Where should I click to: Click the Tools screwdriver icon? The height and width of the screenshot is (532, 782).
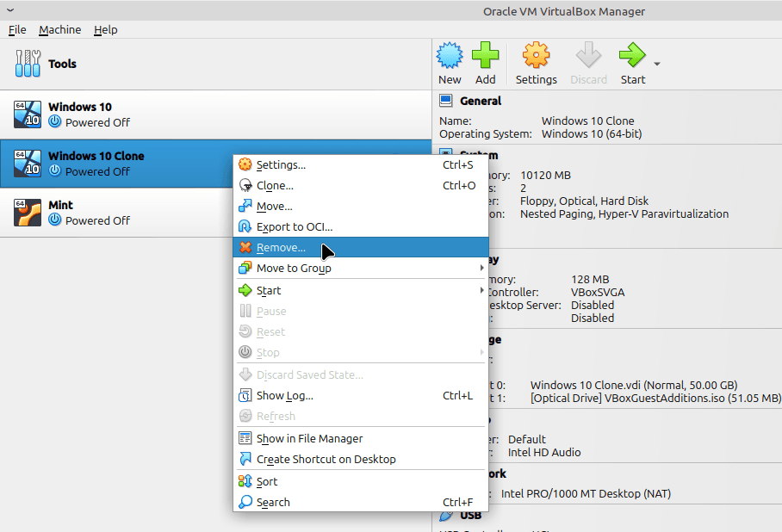(x=28, y=64)
